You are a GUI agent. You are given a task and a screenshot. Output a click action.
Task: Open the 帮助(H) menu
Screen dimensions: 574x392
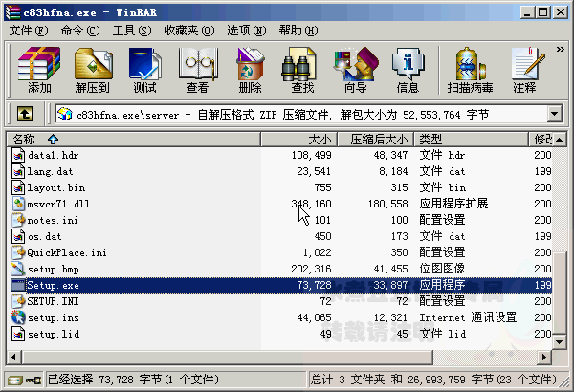pos(298,31)
